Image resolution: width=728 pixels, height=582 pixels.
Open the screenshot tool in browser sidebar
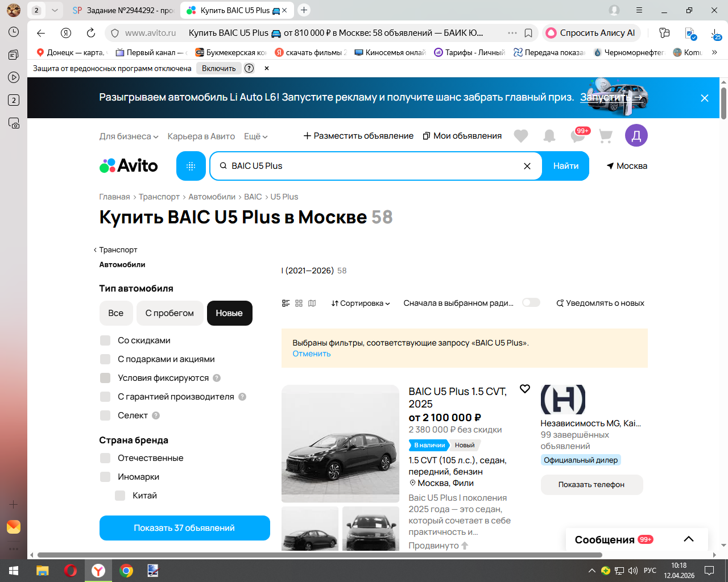pyautogui.click(x=14, y=123)
